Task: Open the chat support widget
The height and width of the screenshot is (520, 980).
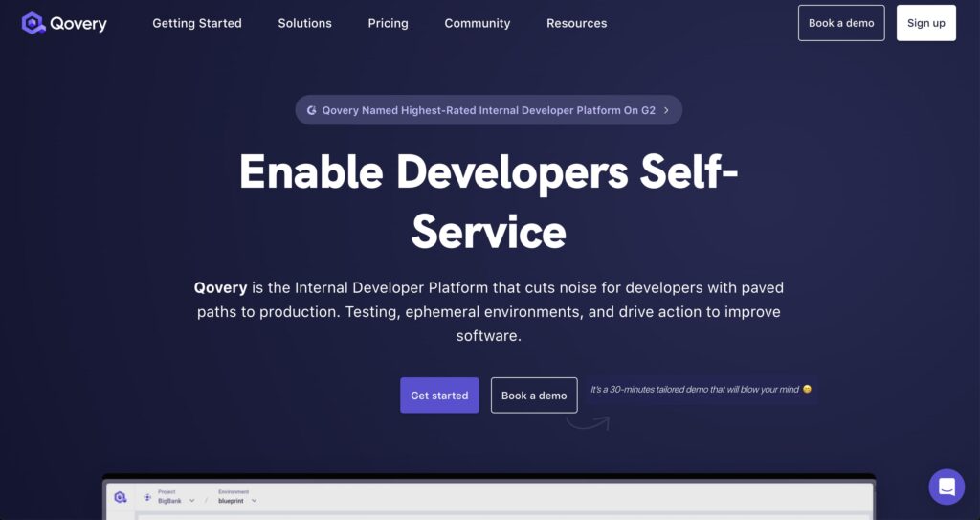Action: tap(947, 486)
